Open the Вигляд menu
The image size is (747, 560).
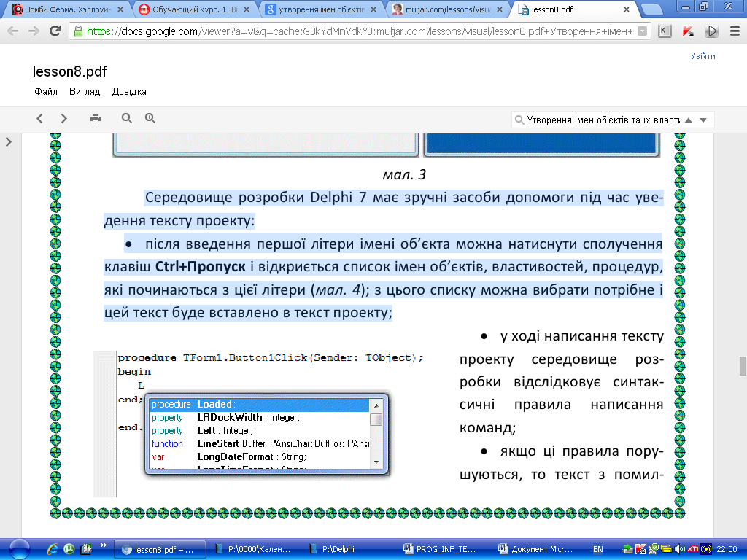85,91
